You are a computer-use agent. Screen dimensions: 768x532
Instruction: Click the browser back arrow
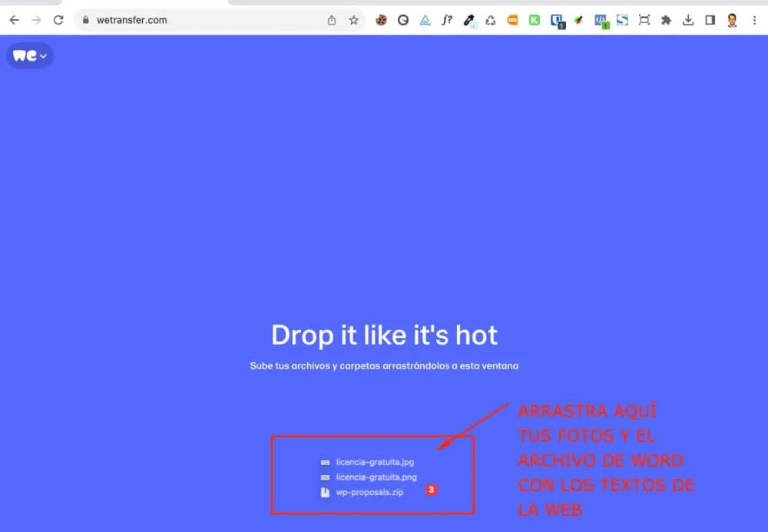coord(14,20)
